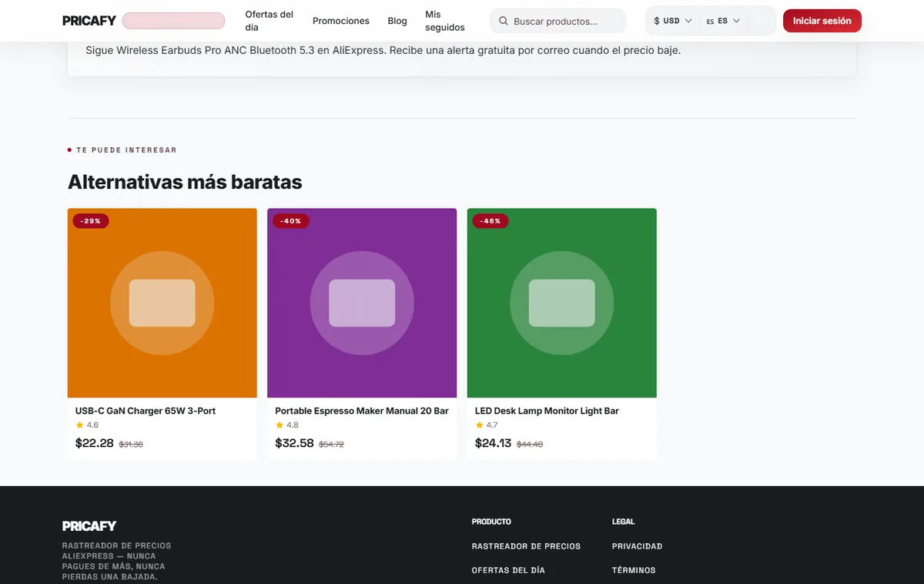Click the pink pill badge beside the logo
The width and height of the screenshot is (924, 584).
click(x=173, y=21)
